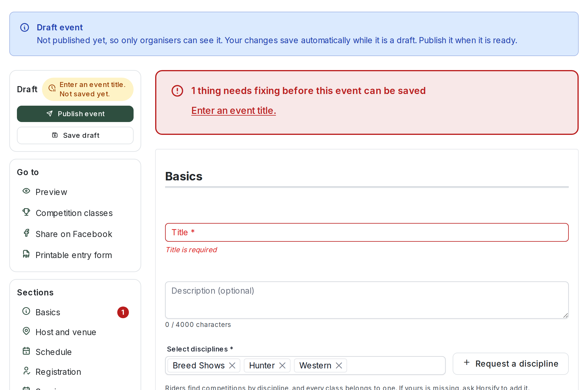Viewport: 588px width, 390px height.
Task: Click the 'Enter an event title. Not saved yet.' status pill
Action: (88, 89)
